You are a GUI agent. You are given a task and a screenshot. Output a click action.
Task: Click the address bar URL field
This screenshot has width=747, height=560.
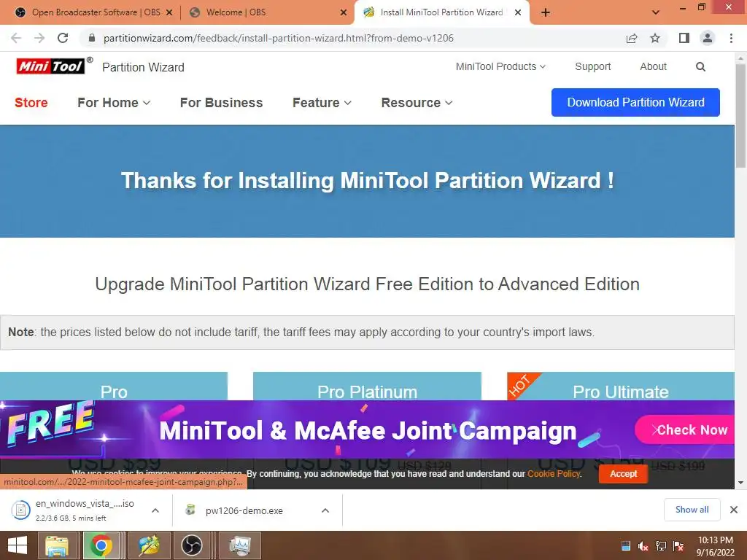[x=278, y=38]
